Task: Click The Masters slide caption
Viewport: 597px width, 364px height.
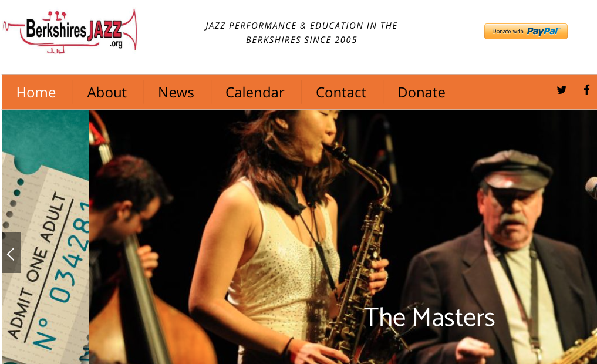Action: pyautogui.click(x=430, y=317)
